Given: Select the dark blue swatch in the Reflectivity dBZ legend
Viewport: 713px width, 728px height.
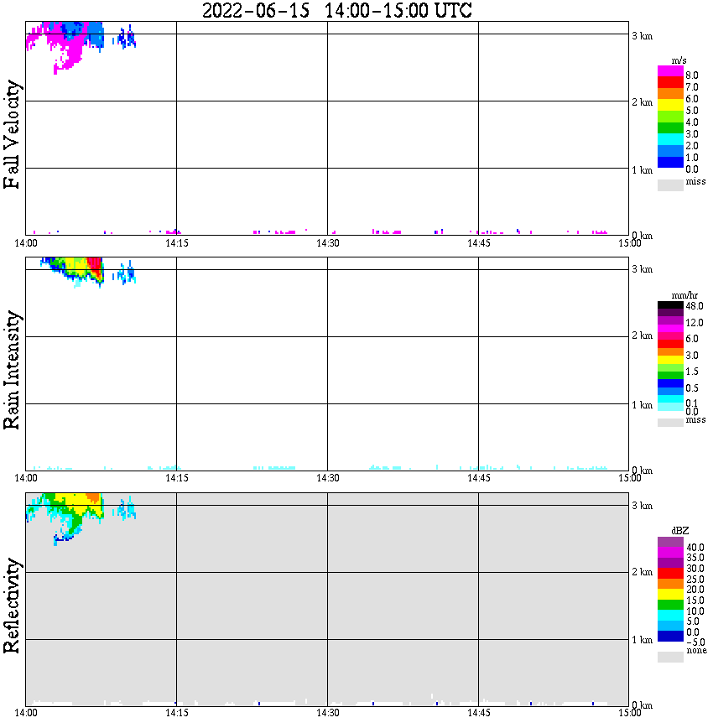Looking at the screenshot, I should pyautogui.click(x=670, y=636).
